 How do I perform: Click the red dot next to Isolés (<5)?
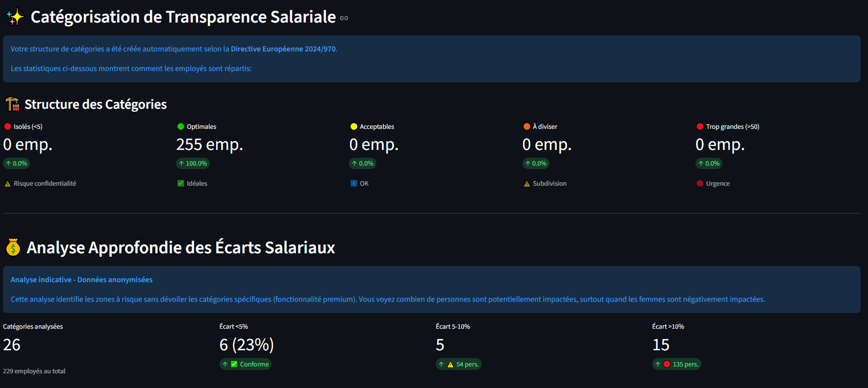pos(7,126)
